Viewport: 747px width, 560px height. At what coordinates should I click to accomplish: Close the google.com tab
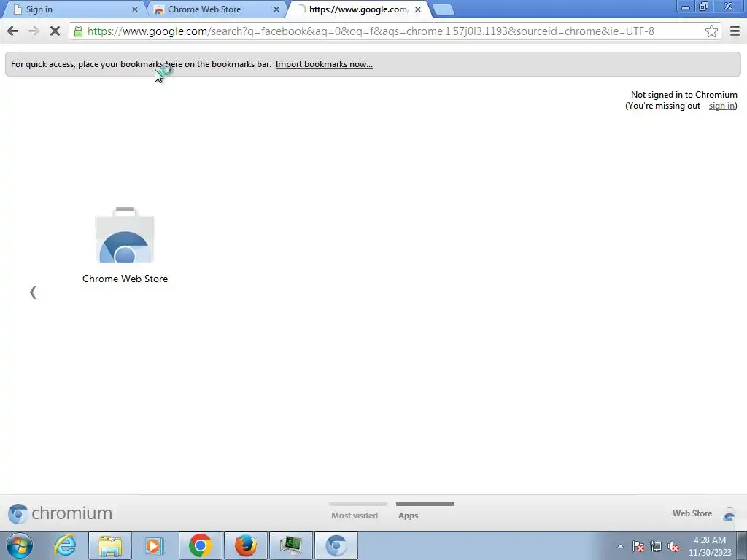pyautogui.click(x=418, y=9)
